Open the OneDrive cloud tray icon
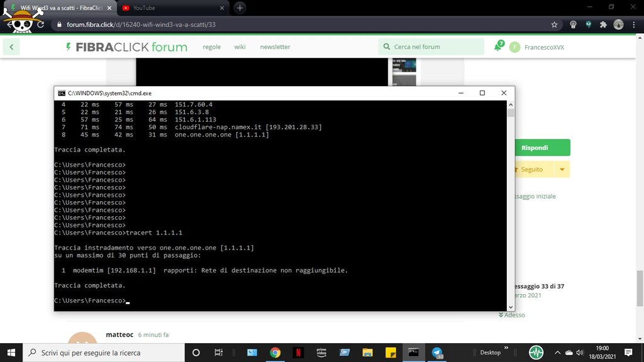 coord(569,353)
